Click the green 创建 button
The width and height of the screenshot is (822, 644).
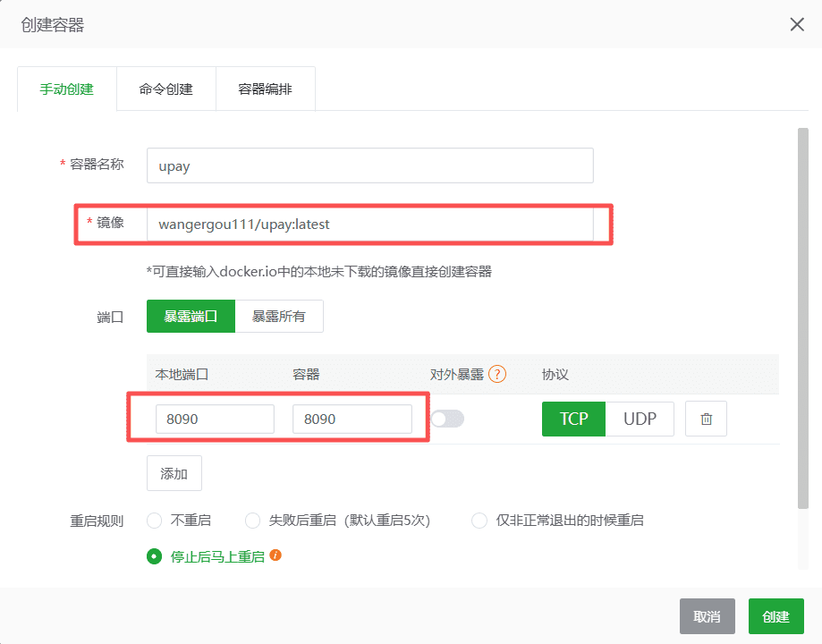point(775,616)
